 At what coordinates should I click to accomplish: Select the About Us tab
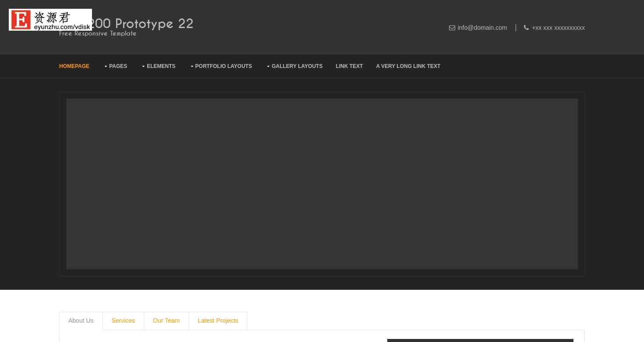click(81, 321)
